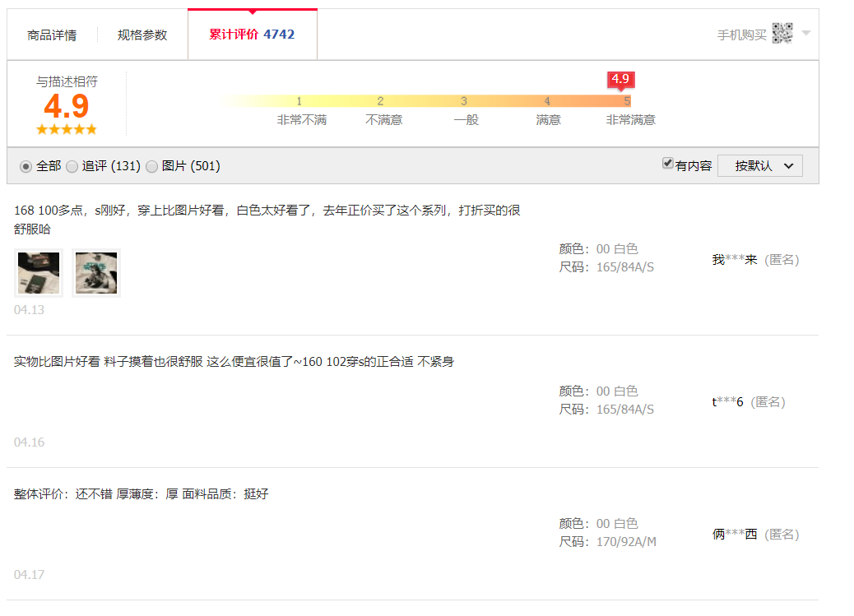Click the rating scale gradient bar
Screen dimensions: 854x616
pyautogui.click(x=425, y=101)
